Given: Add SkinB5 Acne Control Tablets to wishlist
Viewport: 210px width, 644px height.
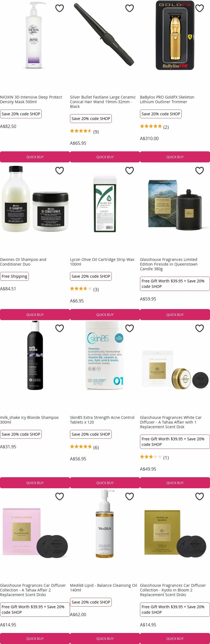Looking at the screenshot, I should point(130,328).
